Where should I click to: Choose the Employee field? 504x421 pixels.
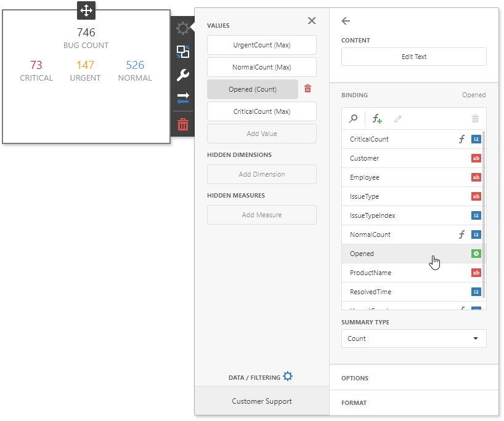coord(412,177)
